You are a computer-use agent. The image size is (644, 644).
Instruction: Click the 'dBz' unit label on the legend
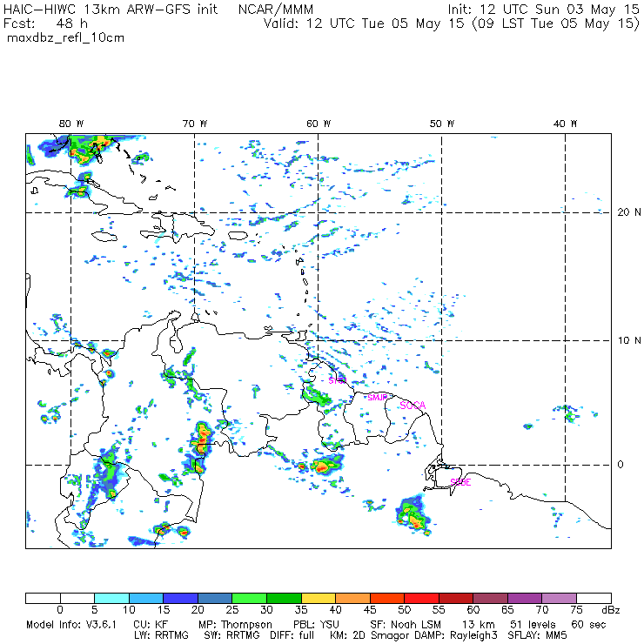click(x=611, y=610)
